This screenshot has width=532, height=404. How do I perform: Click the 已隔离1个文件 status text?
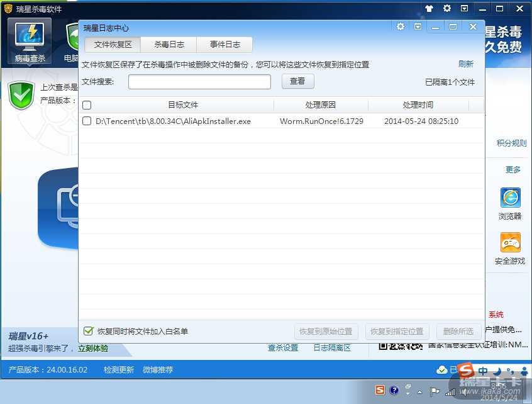450,82
